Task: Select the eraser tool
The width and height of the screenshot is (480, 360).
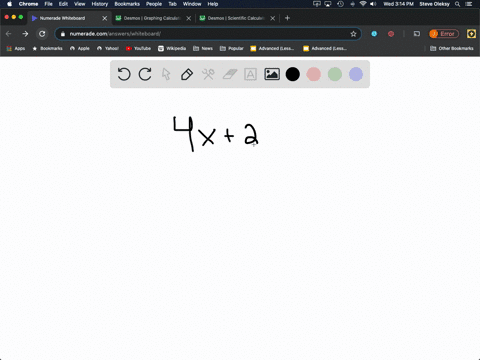Action: (x=229, y=74)
